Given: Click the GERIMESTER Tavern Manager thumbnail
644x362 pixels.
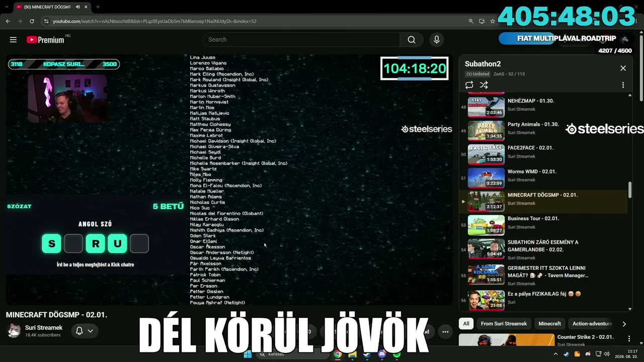Looking at the screenshot, I should 486,275.
